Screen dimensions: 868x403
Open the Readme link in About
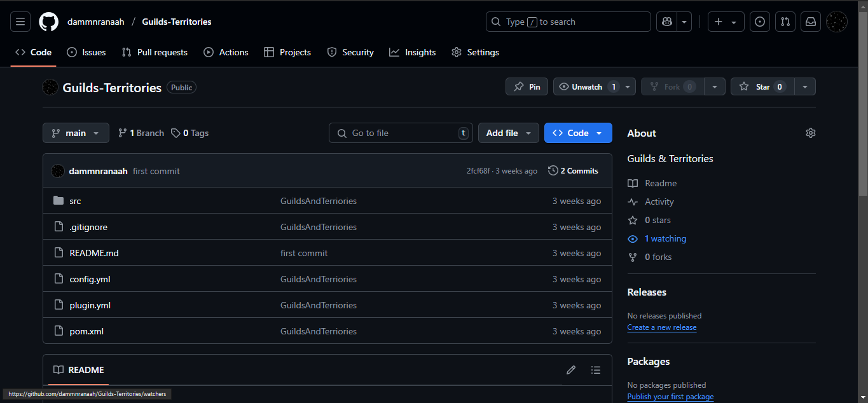(652, 183)
